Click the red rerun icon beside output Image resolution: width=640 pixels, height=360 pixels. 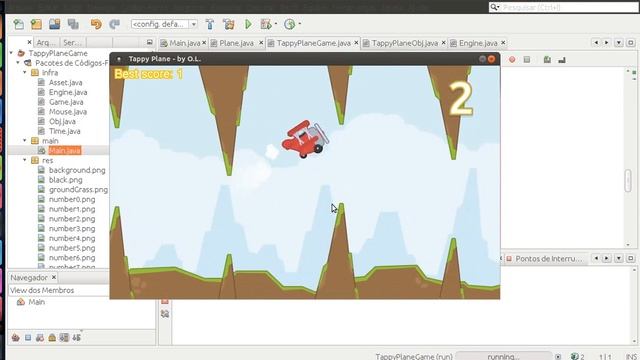pos(165,302)
